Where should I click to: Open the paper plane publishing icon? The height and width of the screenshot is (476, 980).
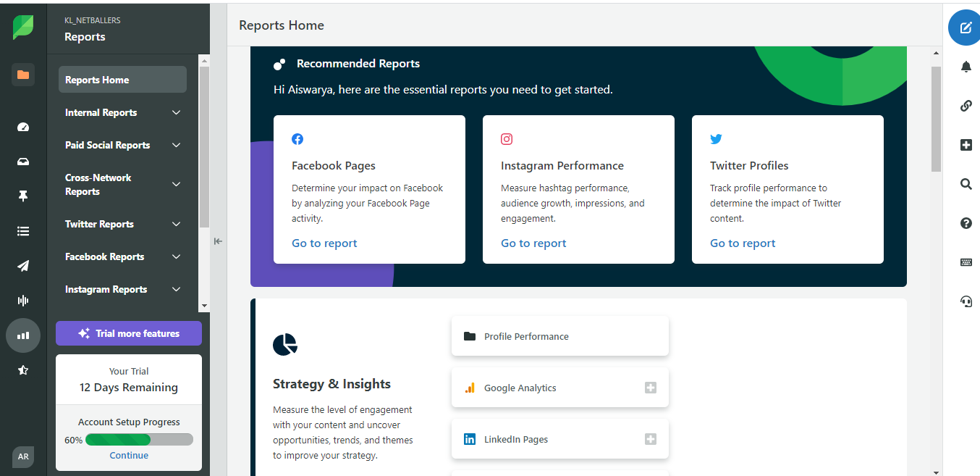click(x=23, y=266)
